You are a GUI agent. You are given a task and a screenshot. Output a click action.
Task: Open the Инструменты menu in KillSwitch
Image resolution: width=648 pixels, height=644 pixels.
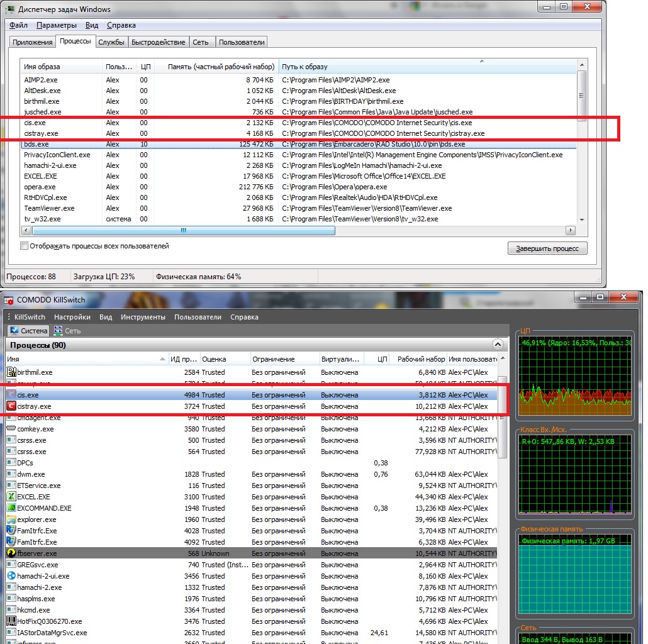[x=143, y=317]
